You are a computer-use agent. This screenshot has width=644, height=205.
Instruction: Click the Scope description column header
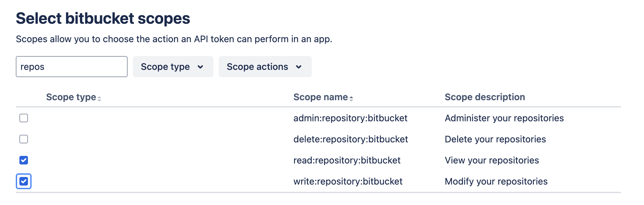point(484,97)
